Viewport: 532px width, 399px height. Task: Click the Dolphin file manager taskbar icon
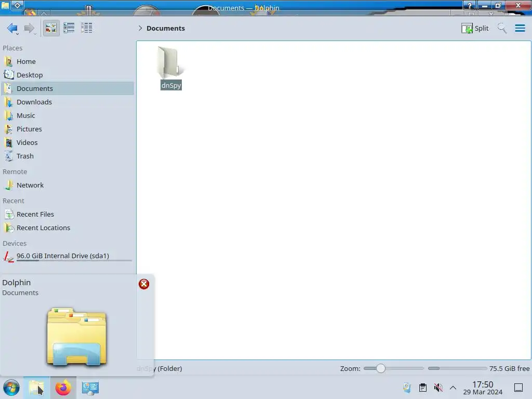coord(36,388)
